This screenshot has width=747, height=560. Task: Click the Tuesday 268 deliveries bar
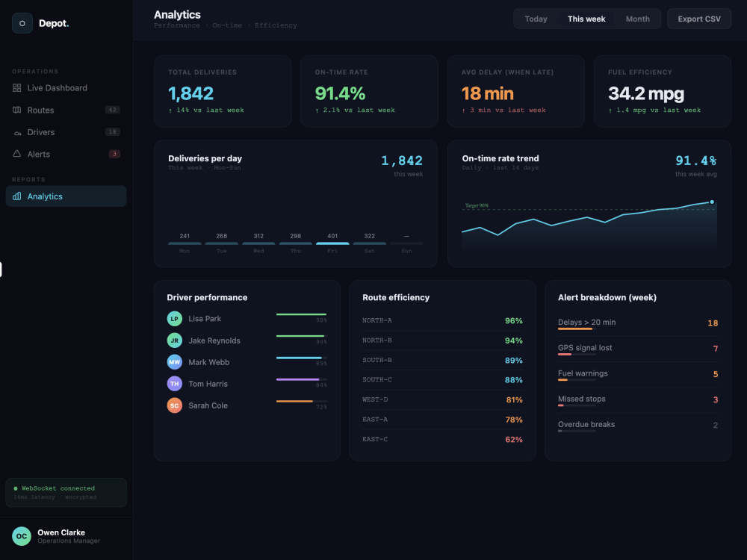(222, 243)
